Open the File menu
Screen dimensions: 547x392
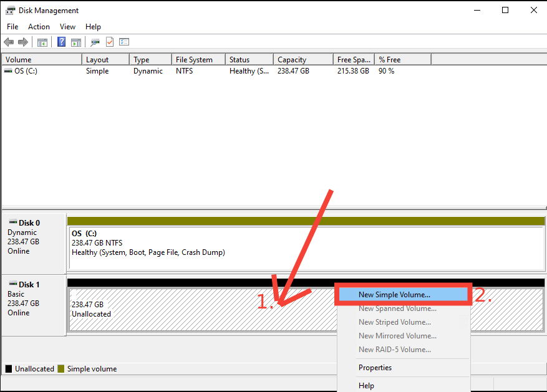[12, 26]
